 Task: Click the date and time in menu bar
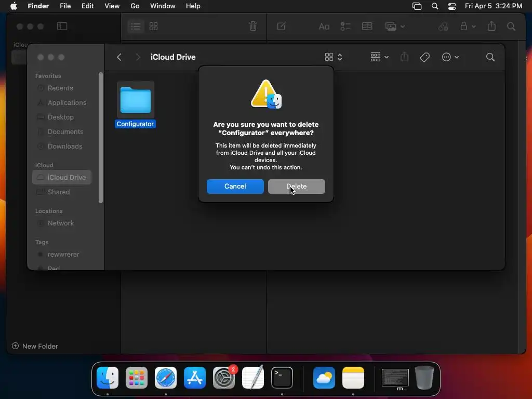point(494,6)
